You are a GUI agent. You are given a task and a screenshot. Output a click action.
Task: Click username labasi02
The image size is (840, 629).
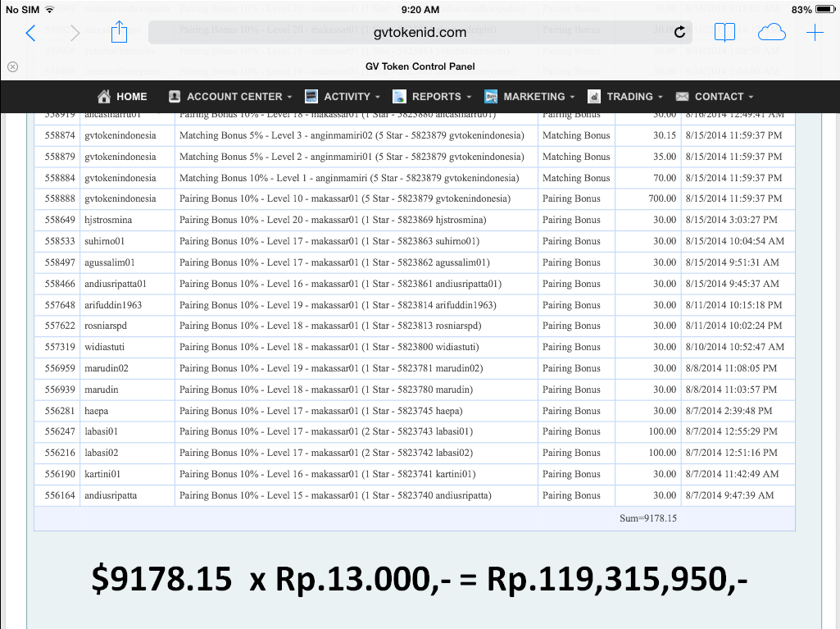click(102, 454)
